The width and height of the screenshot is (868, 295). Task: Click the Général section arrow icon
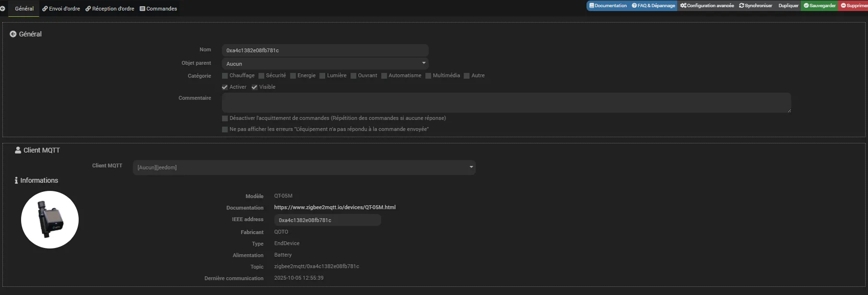[13, 34]
